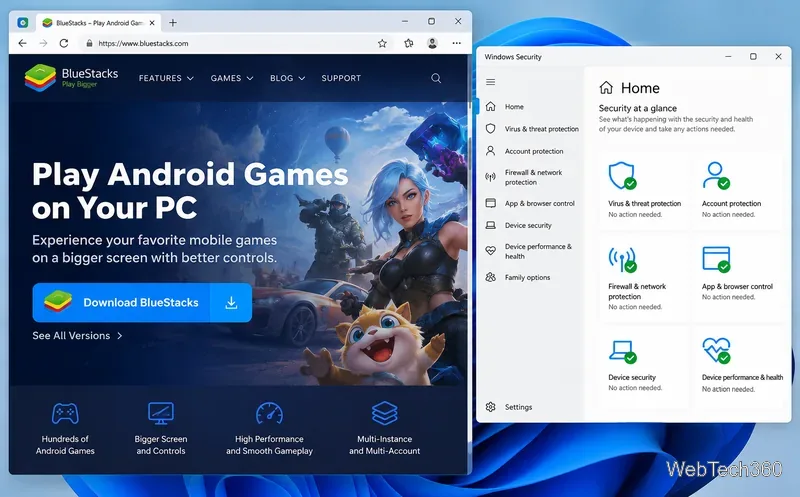Image resolution: width=800 pixels, height=497 pixels.
Task: Click the Settings gear in Windows Security
Action: [x=490, y=407]
